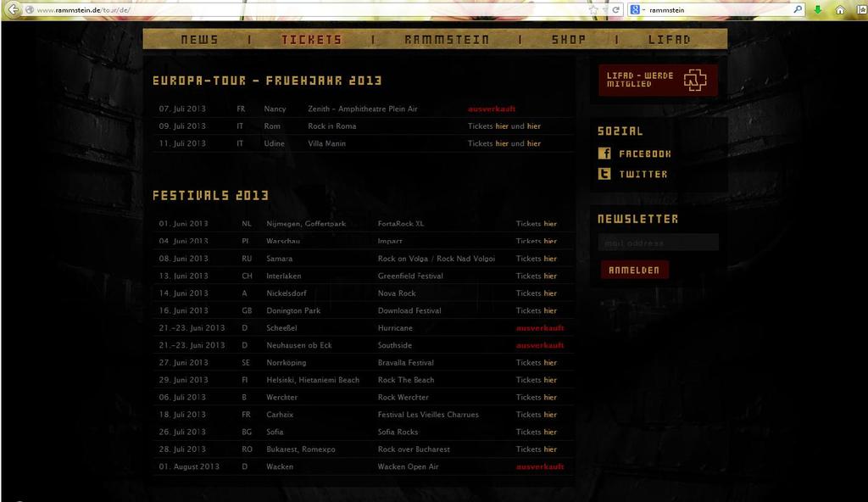Image resolution: width=868 pixels, height=502 pixels.
Task: Click the 'Zenith - Amphitheatre Plein Air' venue text
Action: [x=363, y=109]
